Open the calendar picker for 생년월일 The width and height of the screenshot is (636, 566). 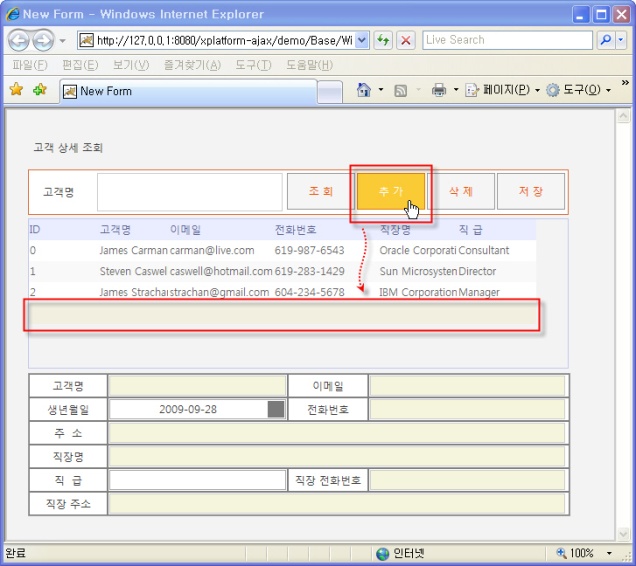pyautogui.click(x=276, y=409)
